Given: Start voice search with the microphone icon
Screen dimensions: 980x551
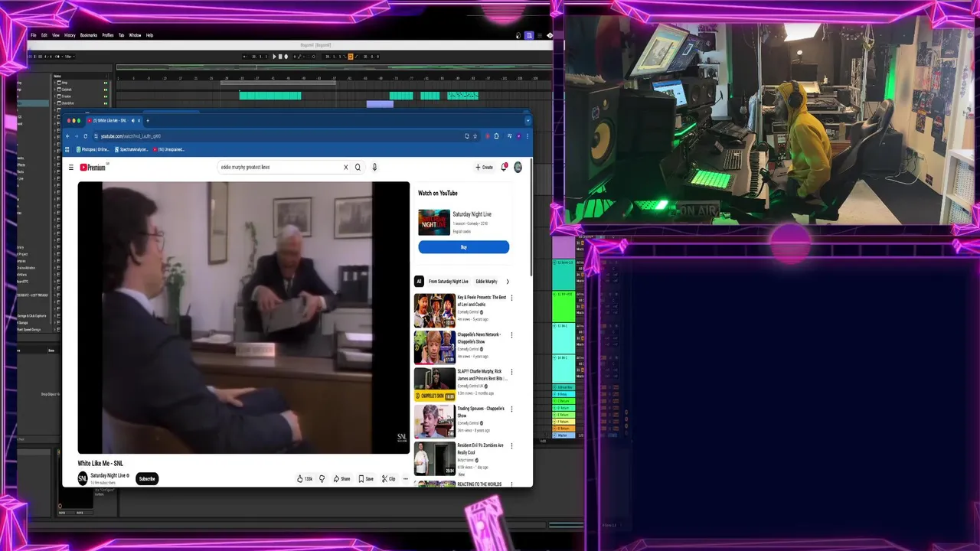Looking at the screenshot, I should point(374,168).
